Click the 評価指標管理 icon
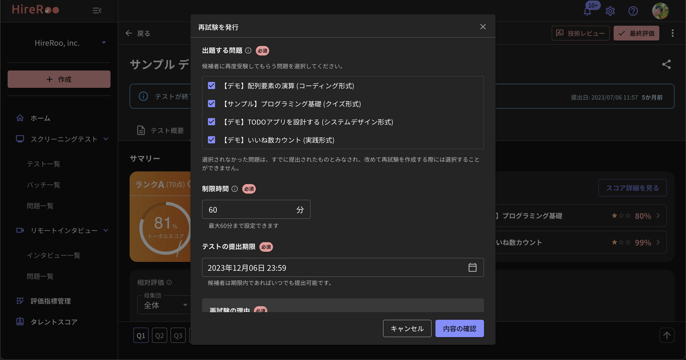 tap(20, 301)
